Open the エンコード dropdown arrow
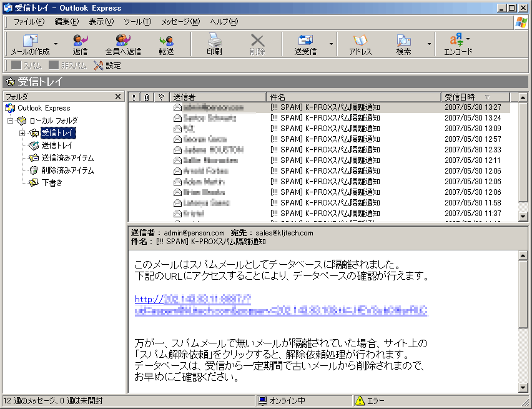This screenshot has width=532, height=409. point(468,39)
